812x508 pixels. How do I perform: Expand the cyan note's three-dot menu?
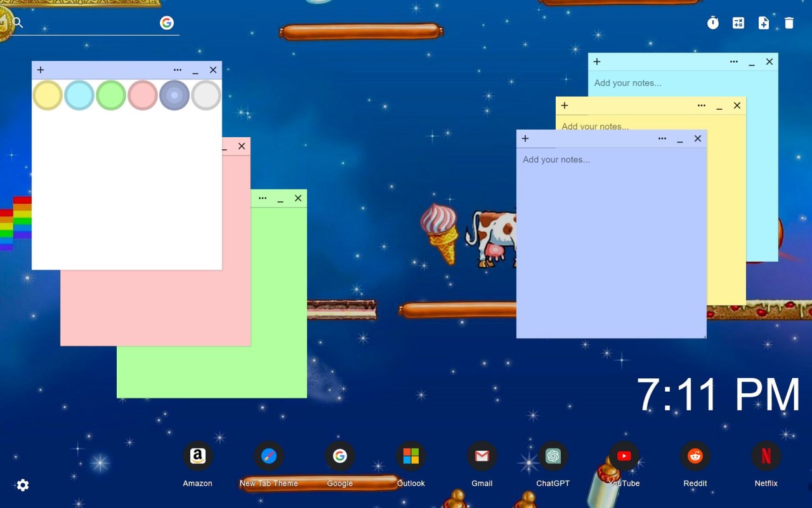[734, 62]
